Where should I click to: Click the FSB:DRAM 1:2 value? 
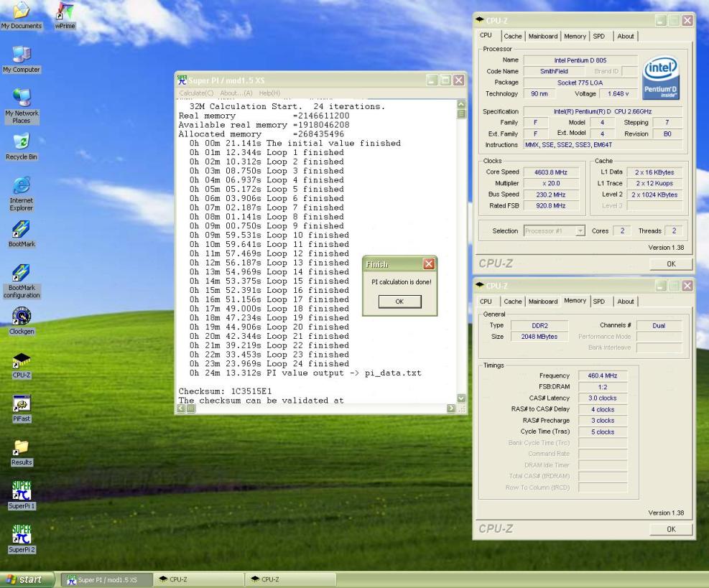tap(603, 387)
